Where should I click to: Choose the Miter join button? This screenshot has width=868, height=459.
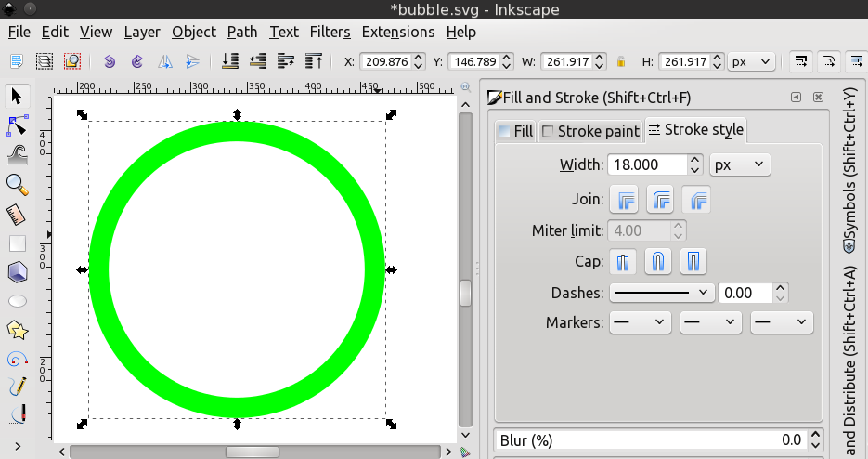(x=624, y=200)
